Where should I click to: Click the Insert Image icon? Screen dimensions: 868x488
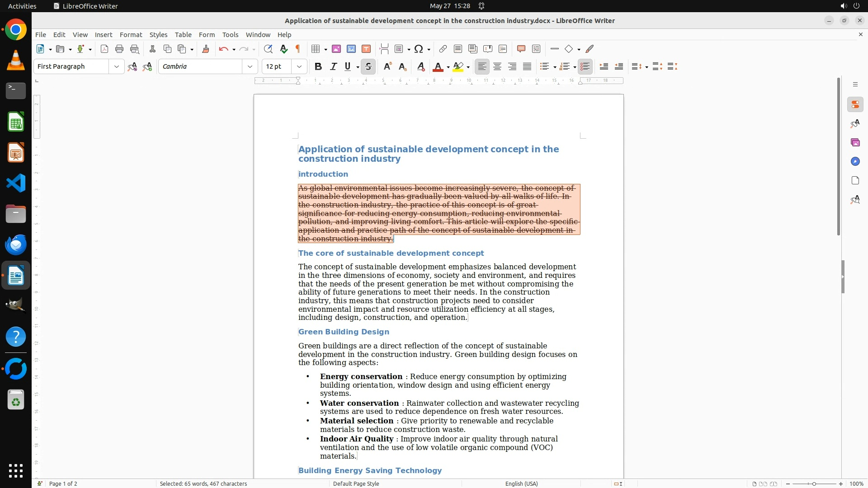click(336, 49)
